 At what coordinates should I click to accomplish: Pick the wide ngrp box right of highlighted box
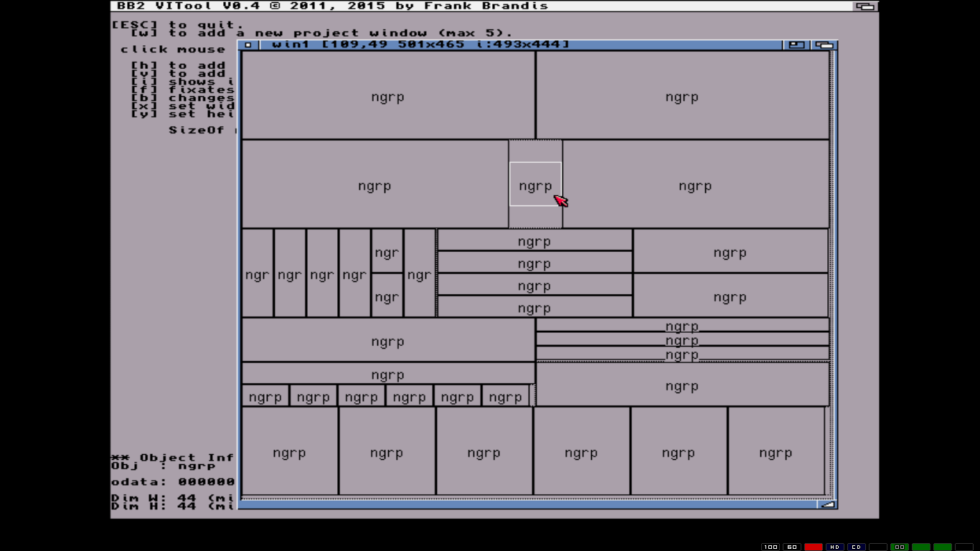coord(695,184)
